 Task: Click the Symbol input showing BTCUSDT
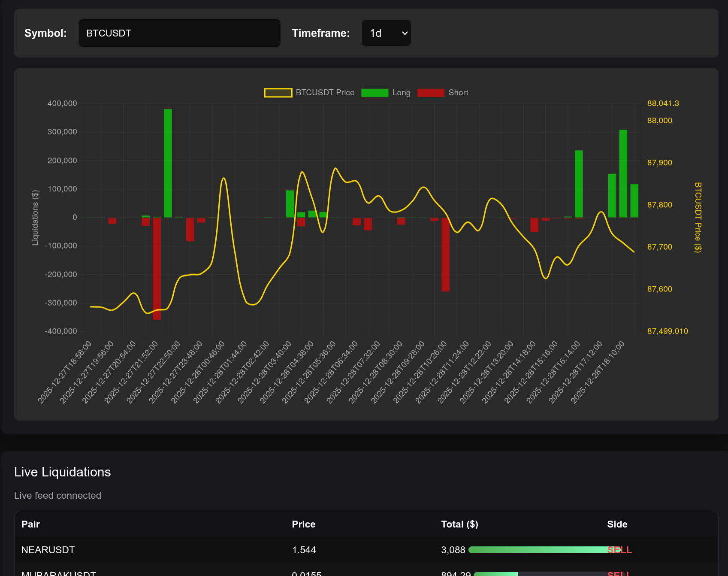pyautogui.click(x=179, y=33)
